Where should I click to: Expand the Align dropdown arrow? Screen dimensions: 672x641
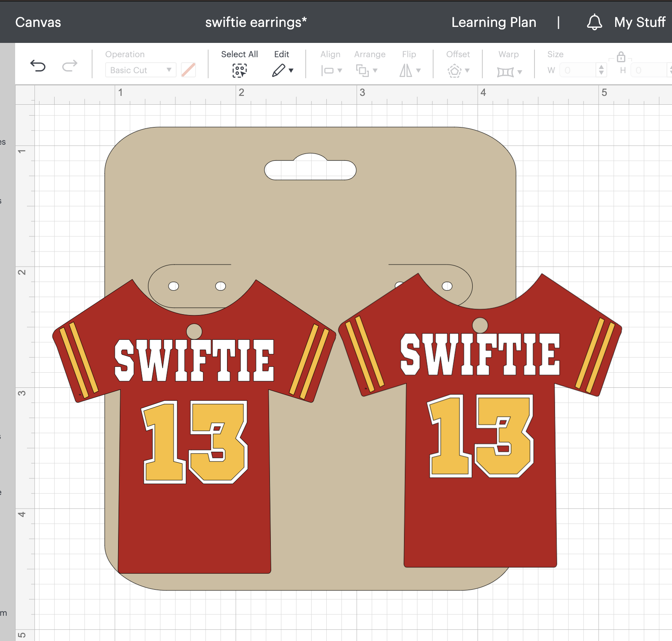coord(340,71)
